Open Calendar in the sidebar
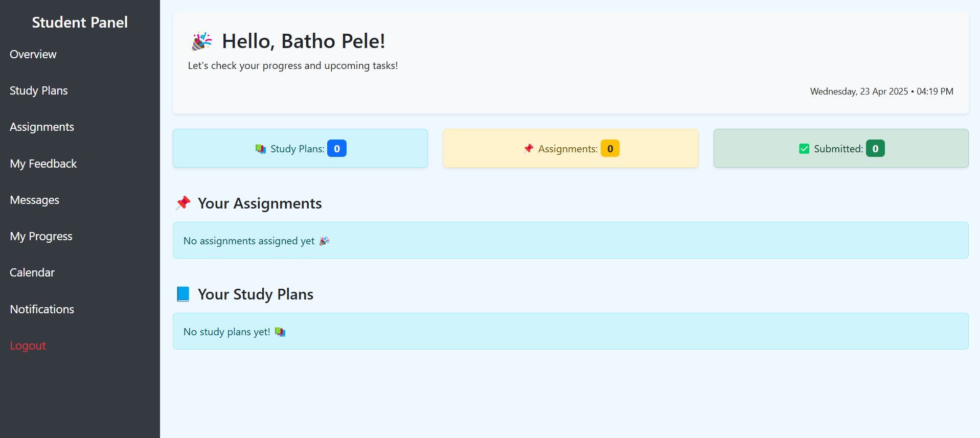This screenshot has width=980, height=438. tap(32, 272)
